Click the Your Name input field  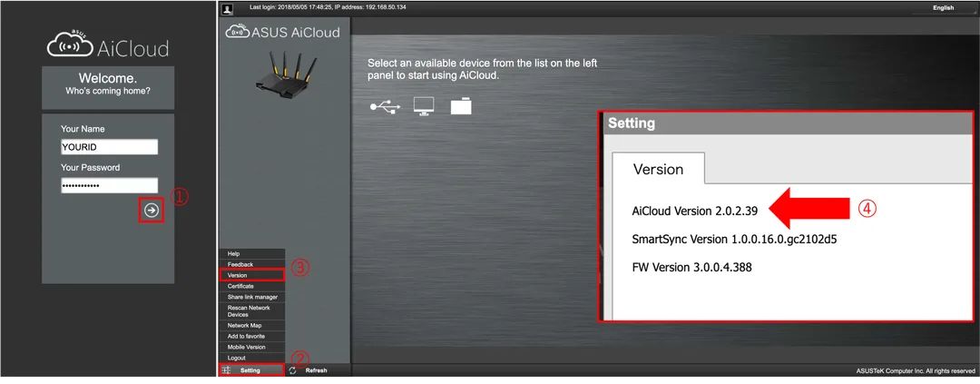[110, 146]
